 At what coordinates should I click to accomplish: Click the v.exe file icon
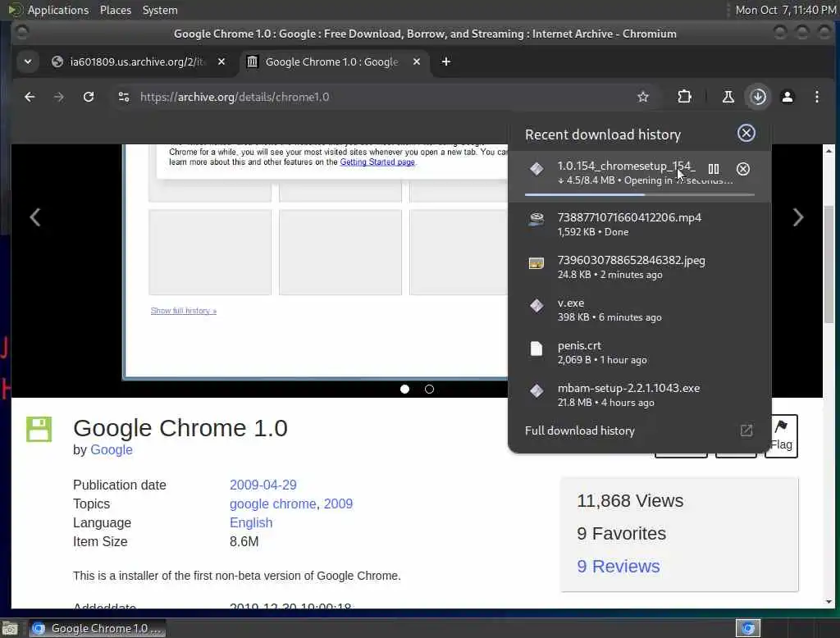pos(536,305)
